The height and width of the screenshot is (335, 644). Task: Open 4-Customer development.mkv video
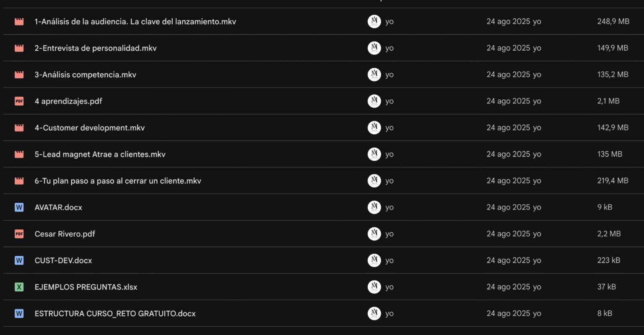click(x=89, y=128)
